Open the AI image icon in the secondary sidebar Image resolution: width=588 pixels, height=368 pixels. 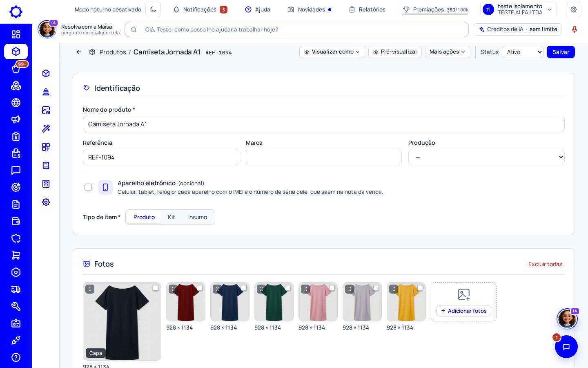click(x=46, y=110)
